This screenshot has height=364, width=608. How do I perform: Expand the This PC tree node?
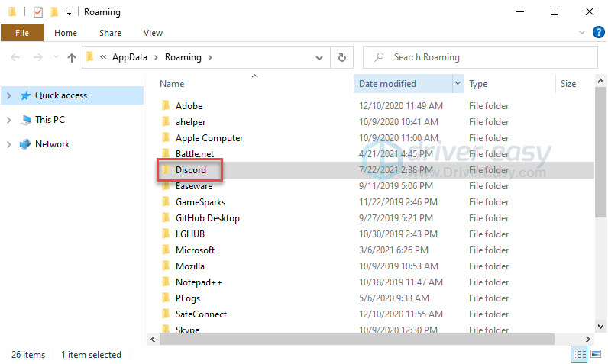click(x=9, y=121)
